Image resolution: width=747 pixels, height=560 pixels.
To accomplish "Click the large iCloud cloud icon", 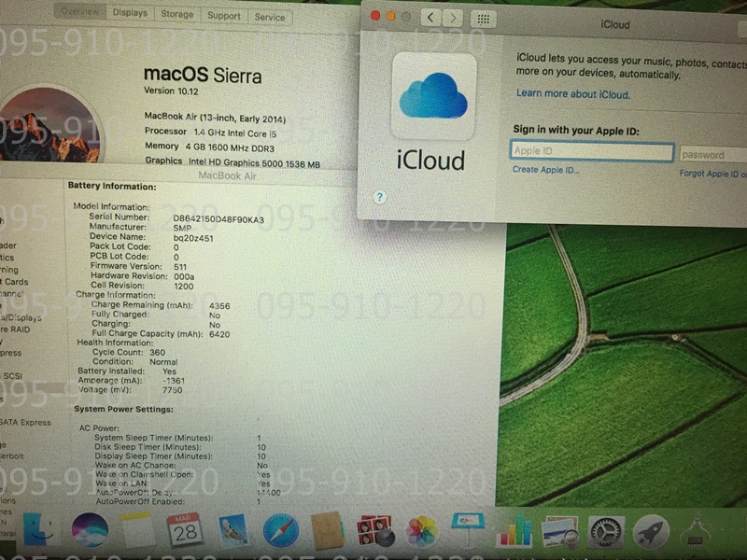I will tap(433, 96).
